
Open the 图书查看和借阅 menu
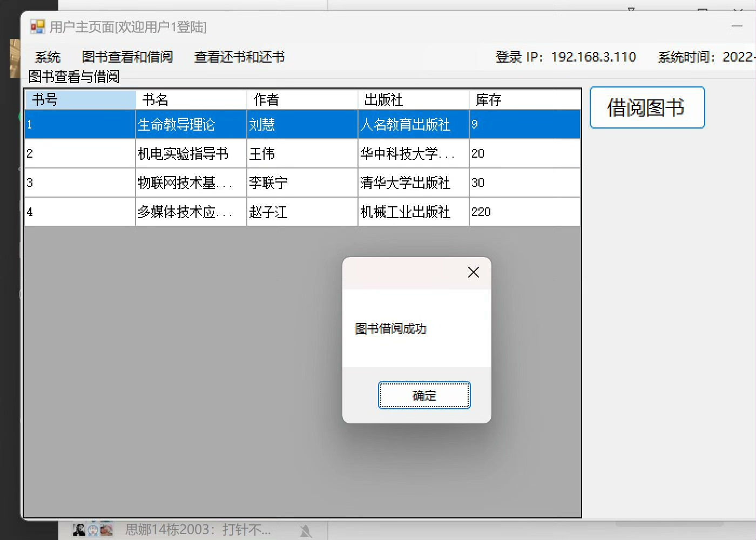point(127,57)
